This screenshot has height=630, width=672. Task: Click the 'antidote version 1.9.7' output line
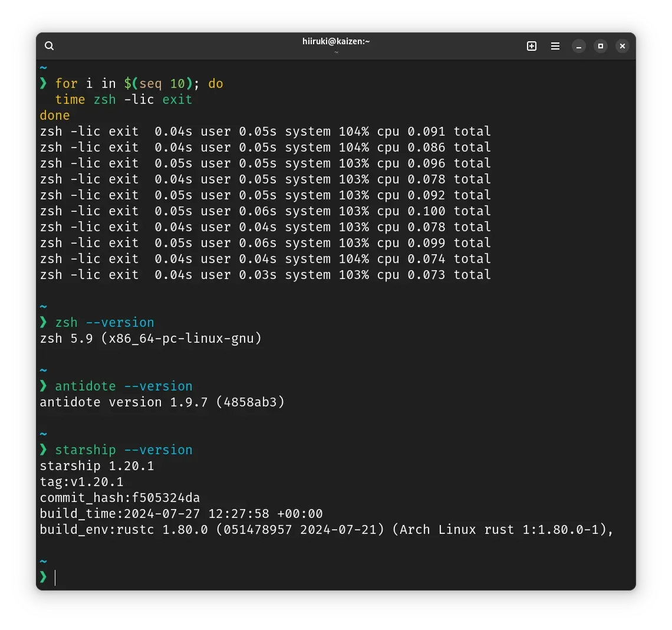(x=162, y=402)
